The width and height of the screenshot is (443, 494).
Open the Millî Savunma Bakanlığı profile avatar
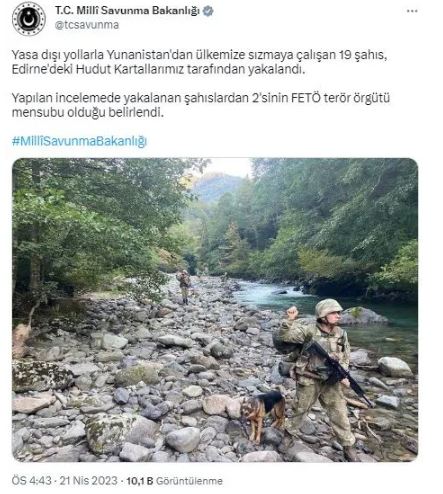pos(29,18)
